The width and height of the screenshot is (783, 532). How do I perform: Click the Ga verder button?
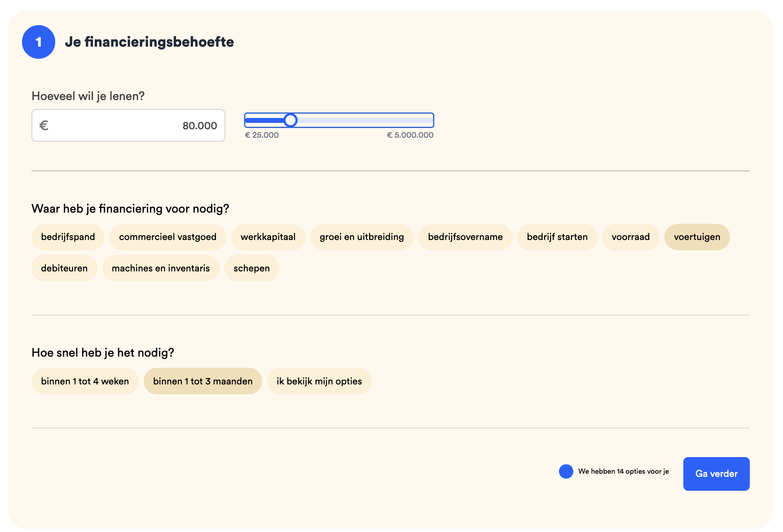pyautogui.click(x=716, y=474)
